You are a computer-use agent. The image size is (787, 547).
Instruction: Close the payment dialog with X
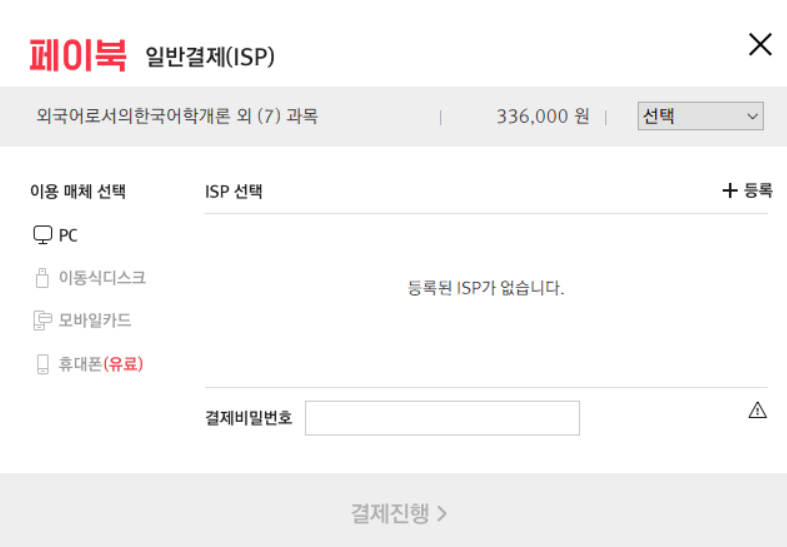point(760,44)
